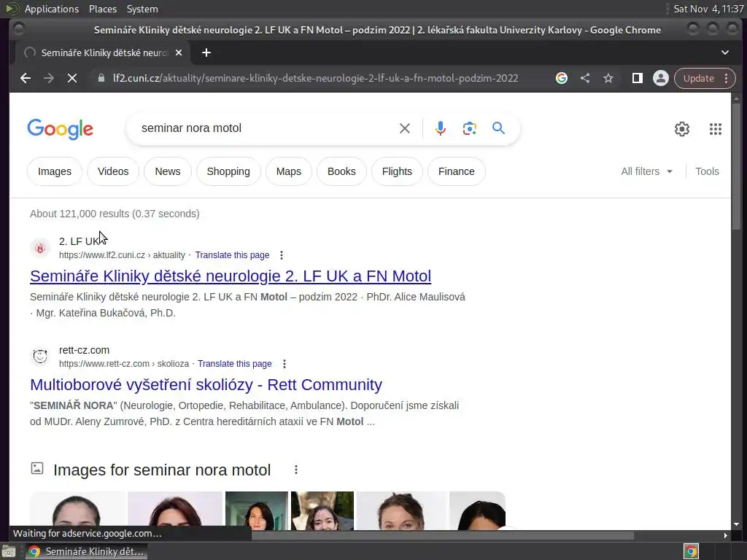Filter results by Books

pyautogui.click(x=341, y=171)
